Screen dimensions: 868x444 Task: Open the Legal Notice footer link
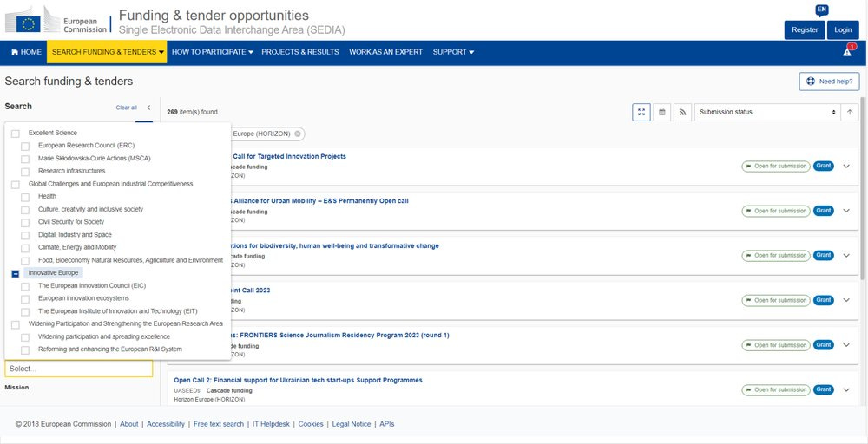[352, 424]
